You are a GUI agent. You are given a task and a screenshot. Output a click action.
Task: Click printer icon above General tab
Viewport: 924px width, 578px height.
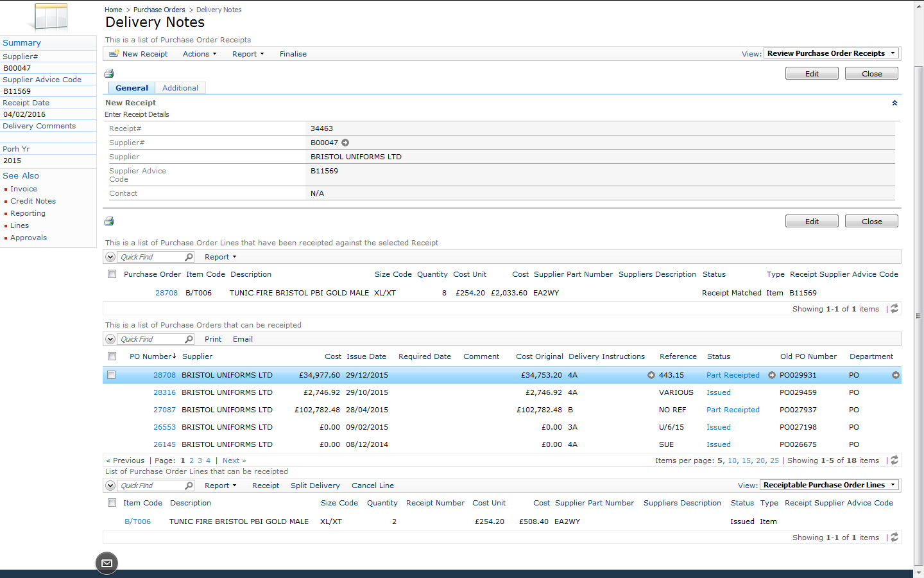[109, 74]
